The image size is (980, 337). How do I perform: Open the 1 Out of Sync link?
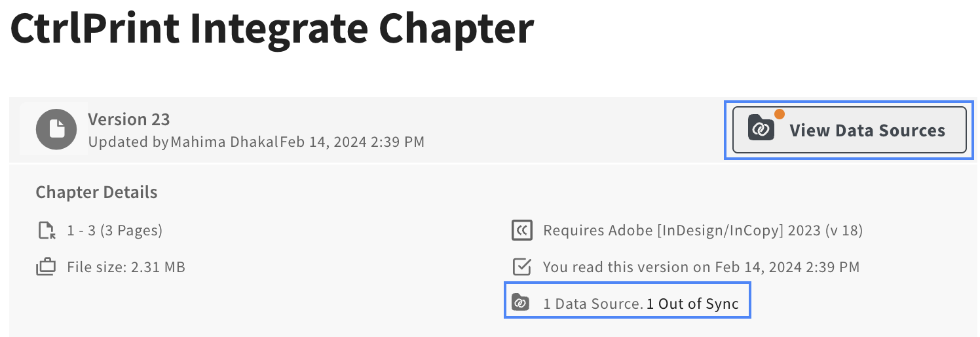(x=692, y=304)
